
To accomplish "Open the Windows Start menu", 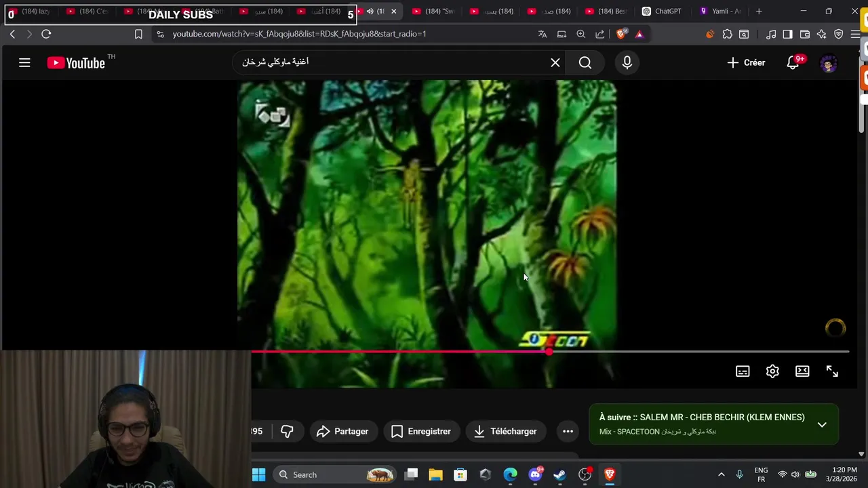I will tap(259, 474).
